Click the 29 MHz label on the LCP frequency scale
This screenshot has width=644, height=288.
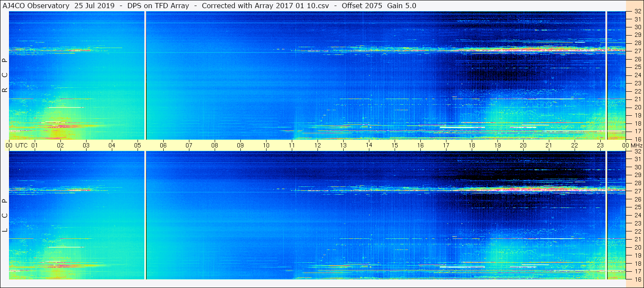pos(638,175)
